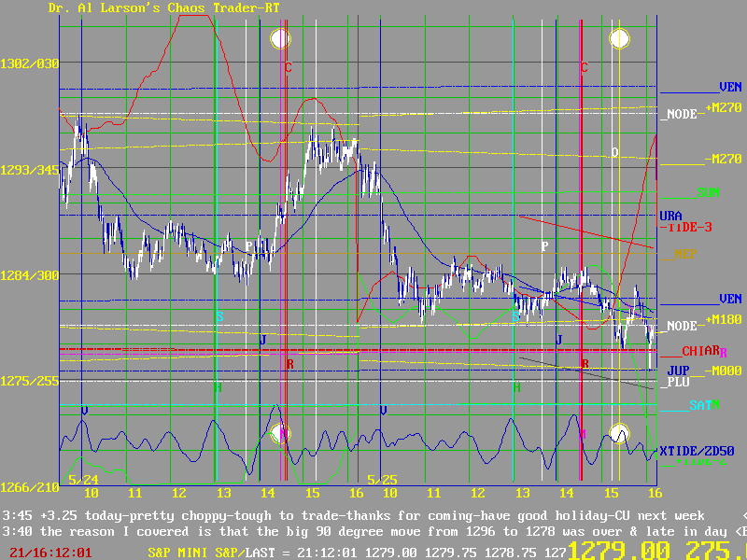
Task: Select the blue URA line label
Action: click(670, 215)
